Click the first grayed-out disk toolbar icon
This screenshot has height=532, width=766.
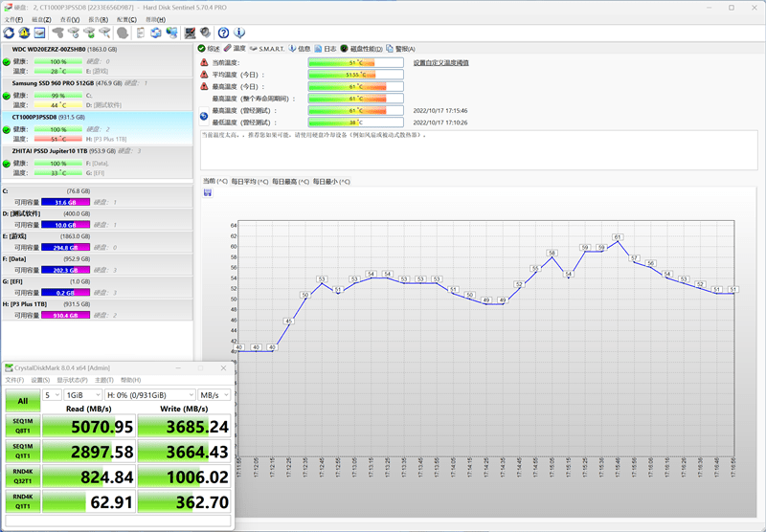tap(58, 33)
